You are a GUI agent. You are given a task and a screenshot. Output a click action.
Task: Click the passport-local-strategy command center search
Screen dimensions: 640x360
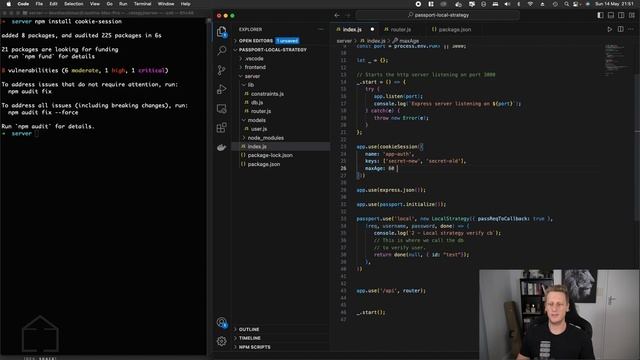[438, 15]
